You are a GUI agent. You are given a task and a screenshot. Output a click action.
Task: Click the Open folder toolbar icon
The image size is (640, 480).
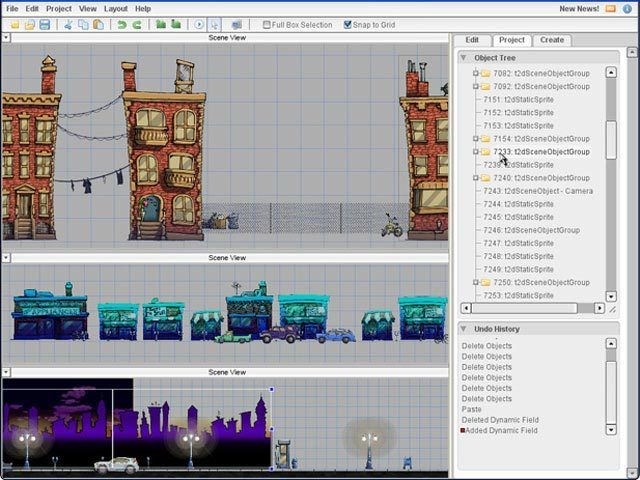coord(28,24)
